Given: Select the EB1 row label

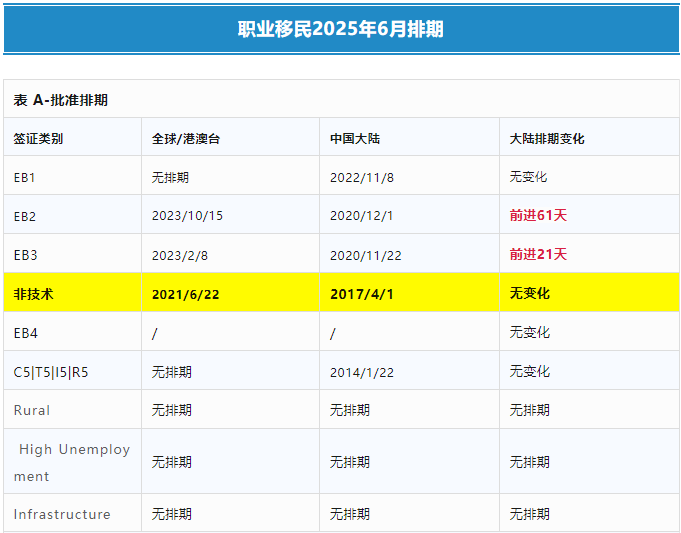Looking at the screenshot, I should pyautogui.click(x=27, y=177).
